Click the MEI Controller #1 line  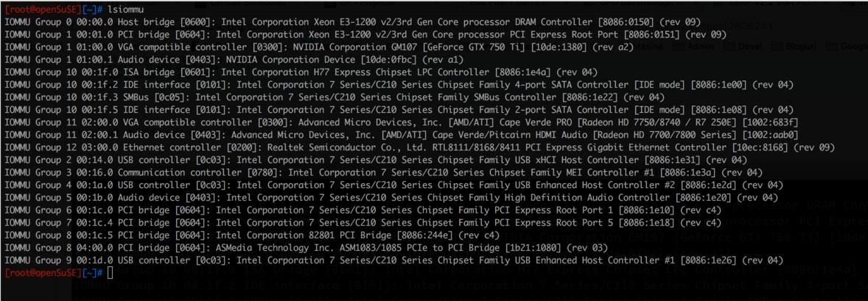point(384,173)
